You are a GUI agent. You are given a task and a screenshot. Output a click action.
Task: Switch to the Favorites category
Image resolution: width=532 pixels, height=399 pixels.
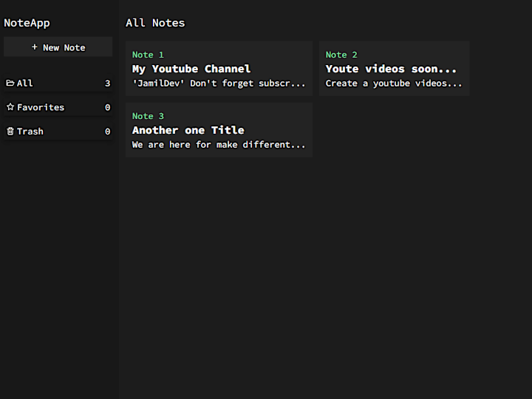[58, 107]
